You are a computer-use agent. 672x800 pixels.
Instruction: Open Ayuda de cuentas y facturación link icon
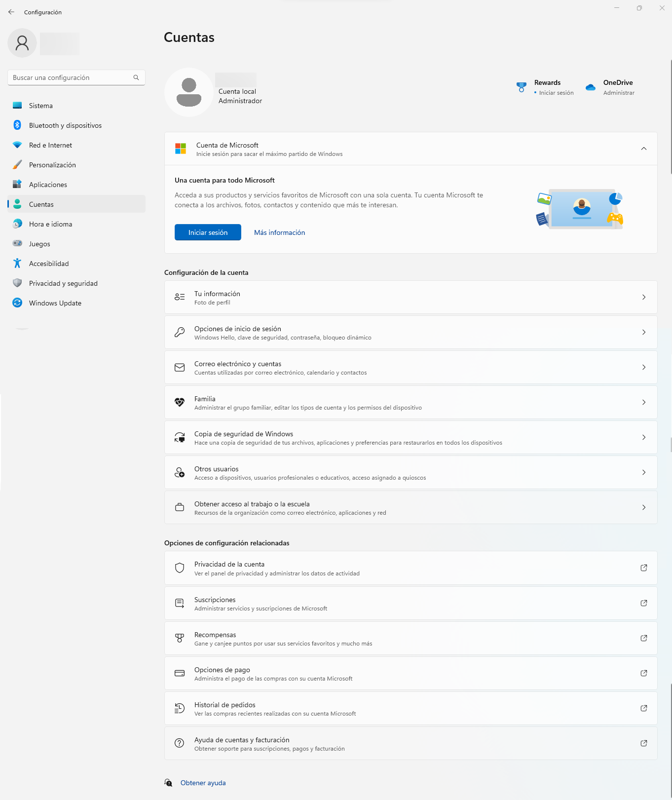[x=644, y=743]
